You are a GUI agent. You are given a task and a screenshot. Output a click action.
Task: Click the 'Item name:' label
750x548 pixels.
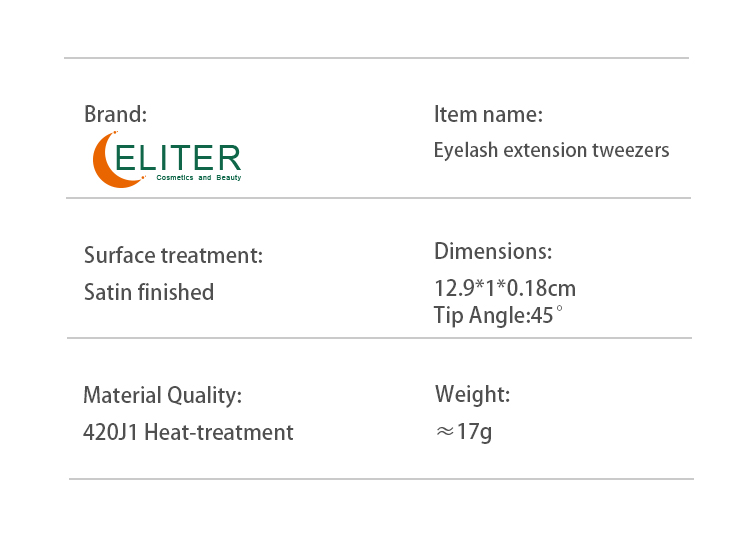click(x=488, y=115)
